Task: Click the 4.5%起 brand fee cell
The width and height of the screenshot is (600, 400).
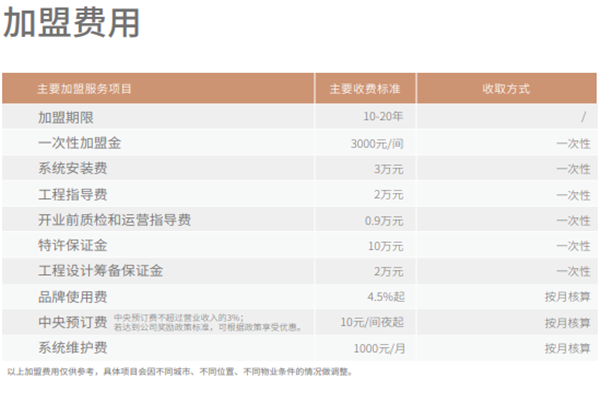Action: [x=385, y=296]
